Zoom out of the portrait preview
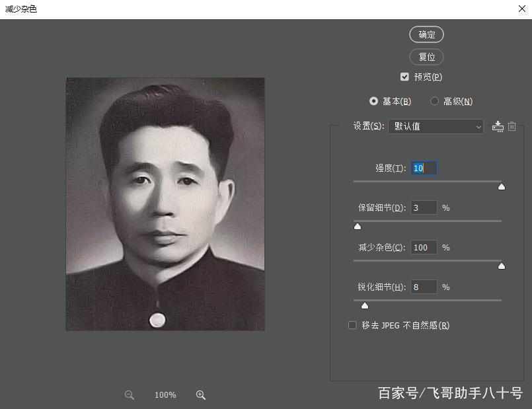The width and height of the screenshot is (532, 409). tap(129, 394)
